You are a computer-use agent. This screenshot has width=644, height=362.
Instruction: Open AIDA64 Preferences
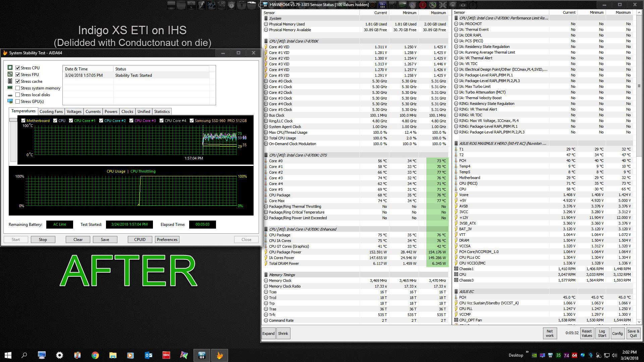pyautogui.click(x=167, y=239)
